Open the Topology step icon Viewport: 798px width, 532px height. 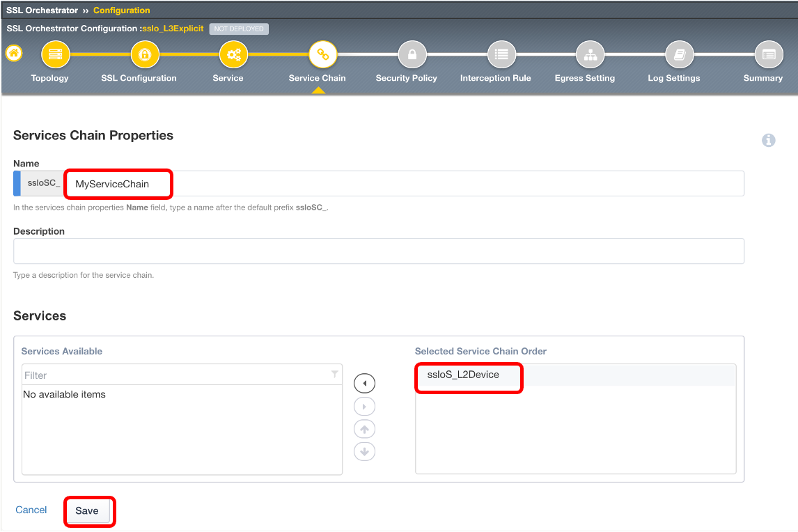pos(56,54)
